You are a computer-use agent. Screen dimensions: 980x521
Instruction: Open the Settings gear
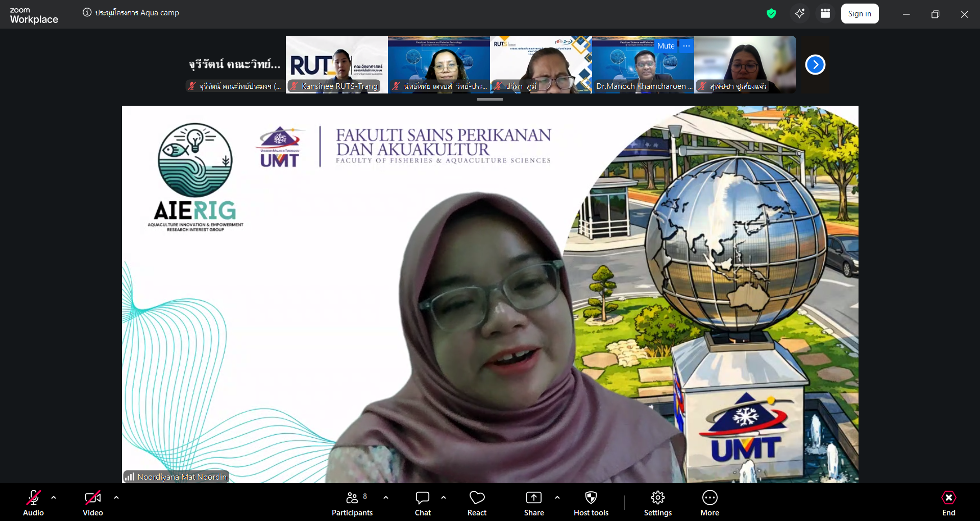tap(657, 504)
